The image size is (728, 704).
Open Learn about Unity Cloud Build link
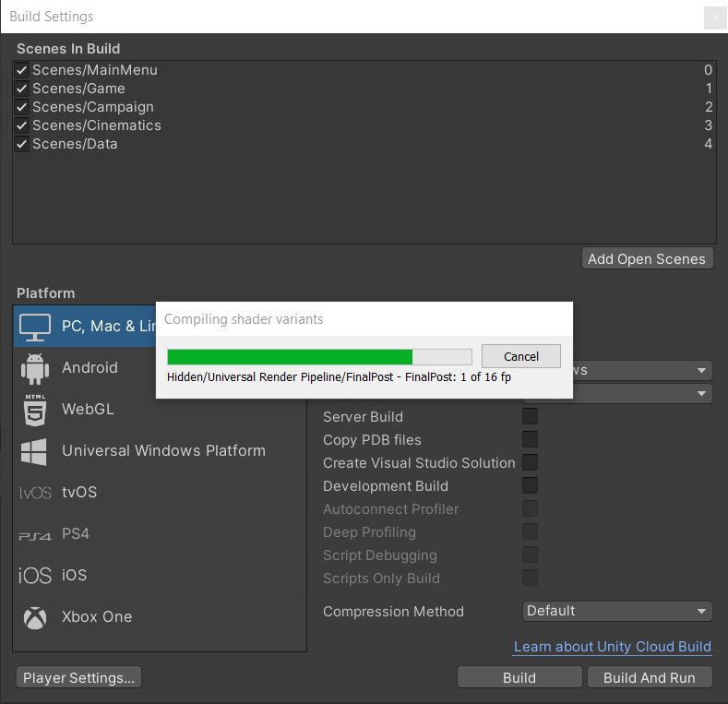(x=613, y=647)
